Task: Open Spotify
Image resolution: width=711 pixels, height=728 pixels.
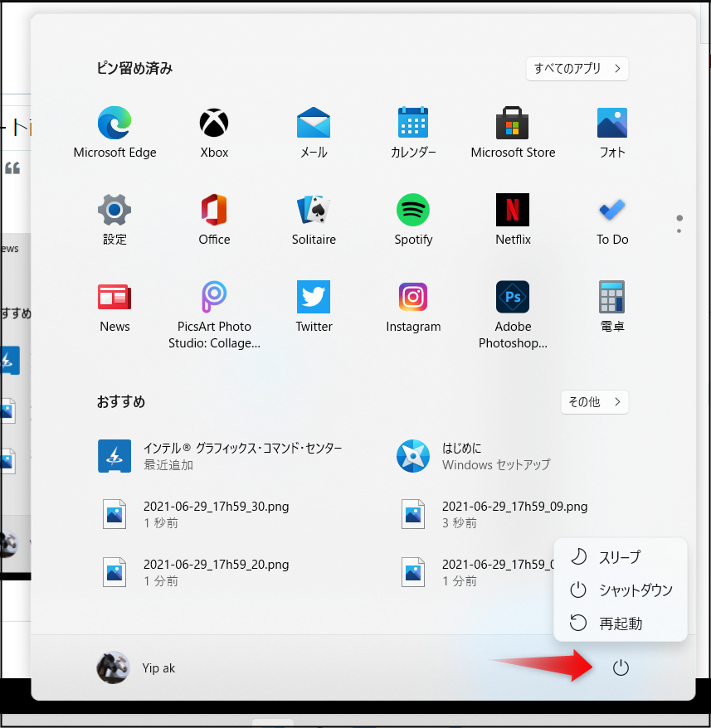Action: pyautogui.click(x=413, y=220)
